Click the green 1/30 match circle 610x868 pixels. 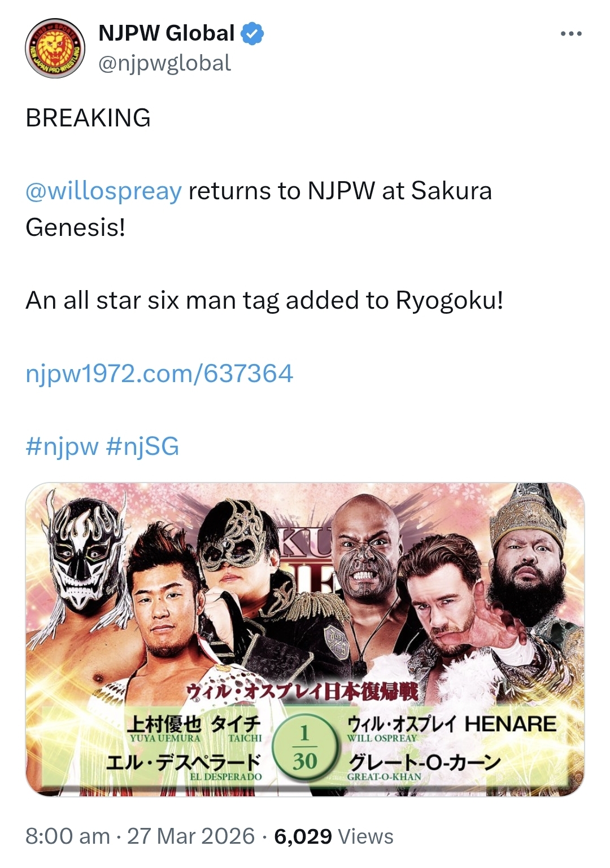click(x=305, y=748)
